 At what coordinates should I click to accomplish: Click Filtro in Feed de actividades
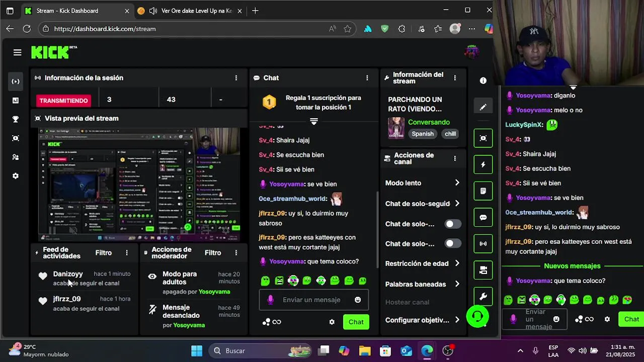click(104, 253)
